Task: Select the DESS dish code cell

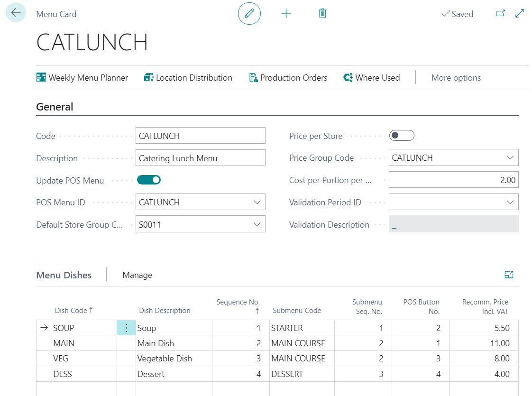Action: tap(84, 374)
